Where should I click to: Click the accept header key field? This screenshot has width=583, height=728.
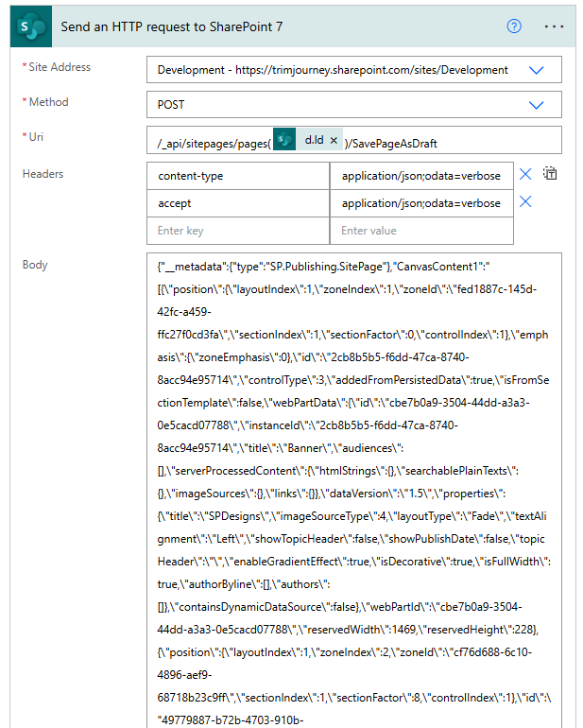(x=238, y=203)
